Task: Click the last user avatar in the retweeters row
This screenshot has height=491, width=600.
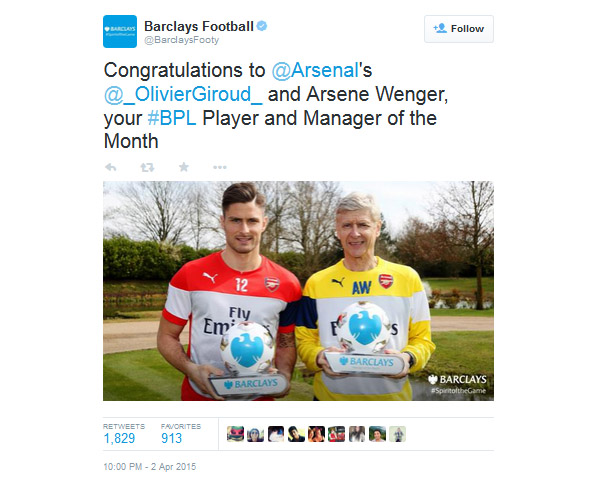Action: (x=398, y=434)
